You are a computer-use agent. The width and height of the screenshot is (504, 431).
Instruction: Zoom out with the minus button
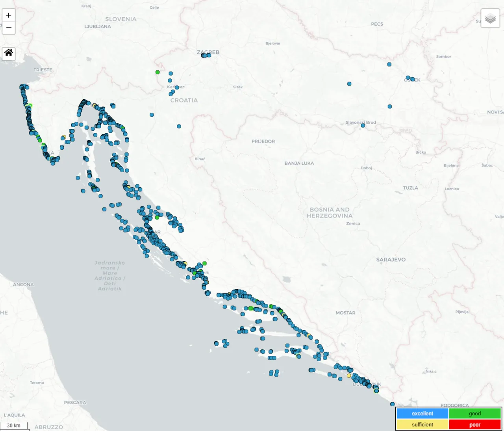(9, 28)
